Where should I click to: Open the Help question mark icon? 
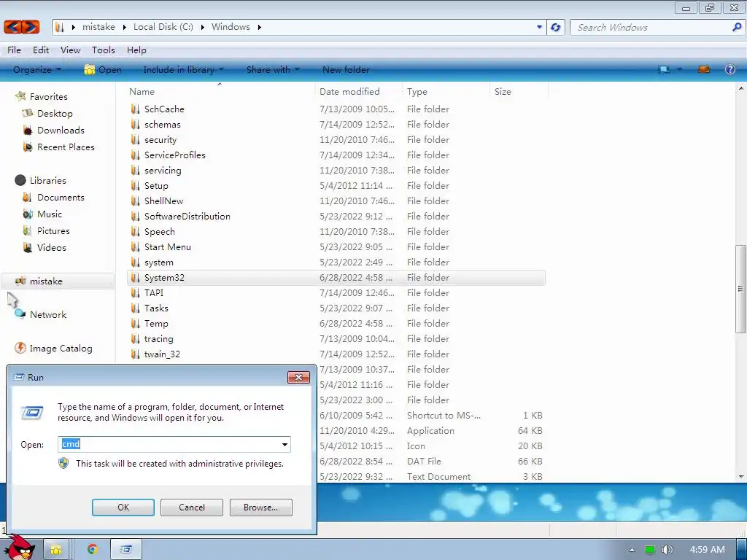pyautogui.click(x=729, y=69)
